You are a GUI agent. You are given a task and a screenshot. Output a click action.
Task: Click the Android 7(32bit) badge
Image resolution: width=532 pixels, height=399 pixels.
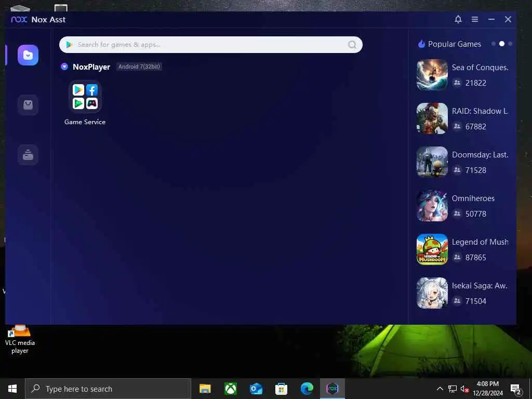(139, 66)
